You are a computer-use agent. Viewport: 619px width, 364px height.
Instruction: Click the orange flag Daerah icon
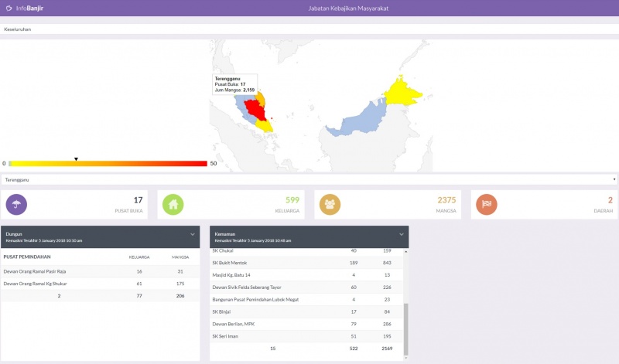(487, 204)
